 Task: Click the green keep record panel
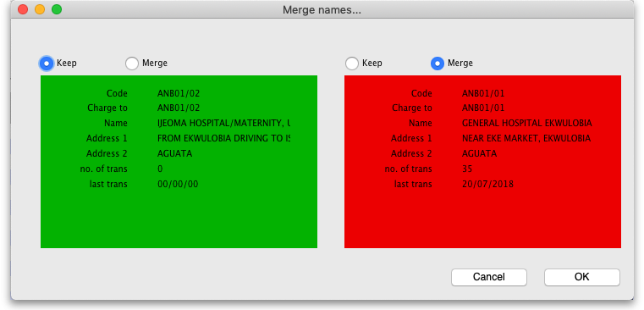179,162
